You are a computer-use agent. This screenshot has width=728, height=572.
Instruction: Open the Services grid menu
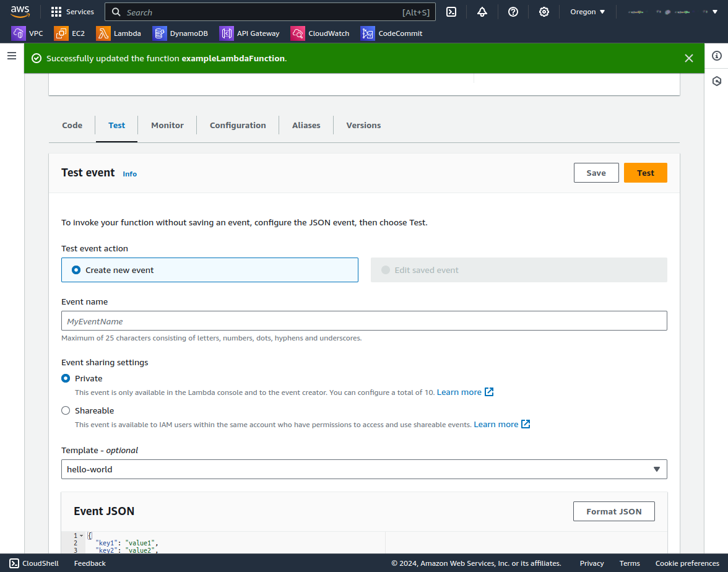[x=72, y=12]
